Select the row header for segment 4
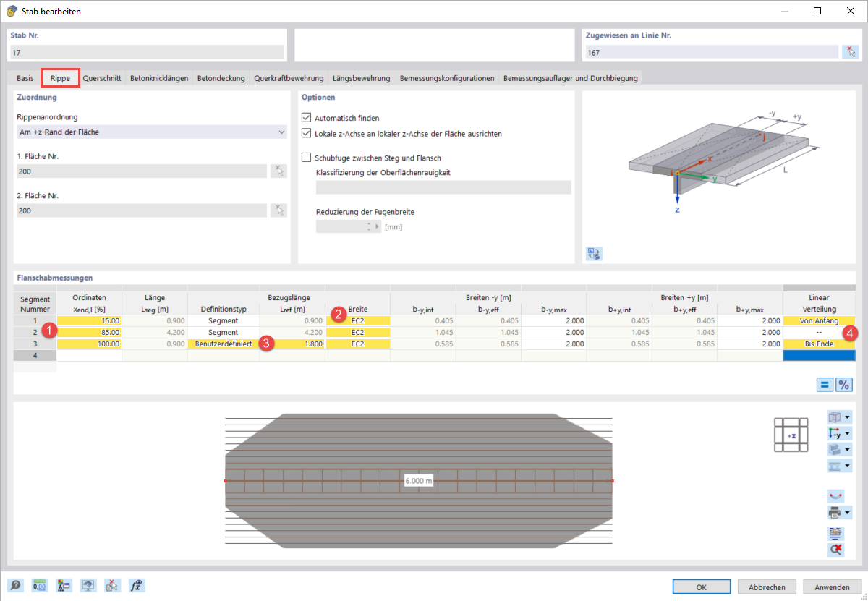Screen dimensions: 868x601 click(35, 356)
